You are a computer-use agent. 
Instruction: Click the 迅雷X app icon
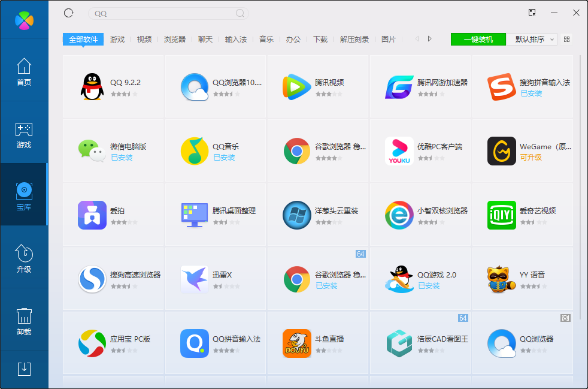(194, 279)
